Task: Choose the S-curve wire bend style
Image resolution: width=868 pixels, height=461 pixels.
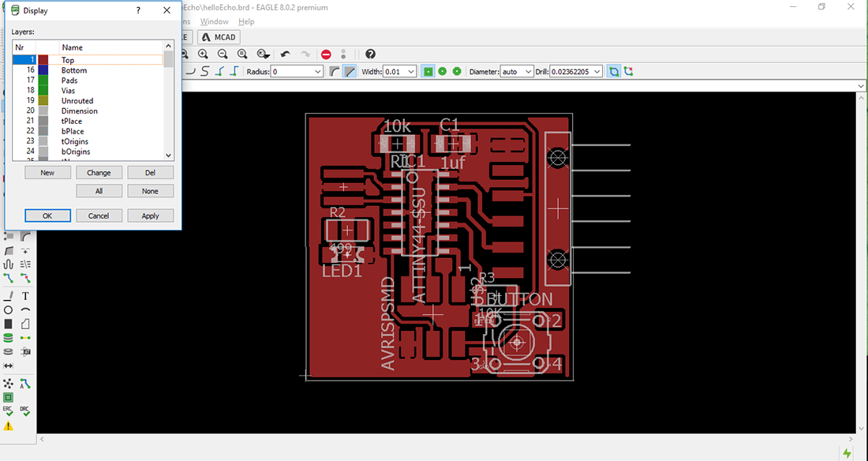Action: click(205, 71)
